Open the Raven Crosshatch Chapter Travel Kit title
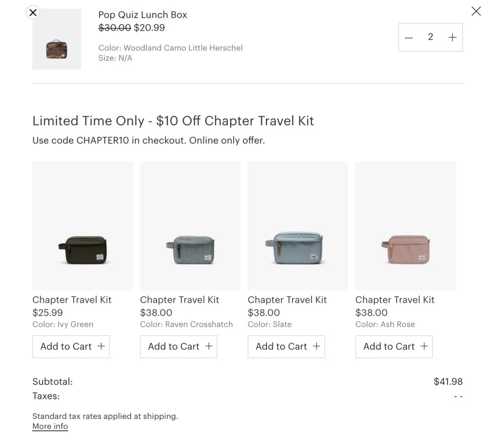 coord(179,300)
